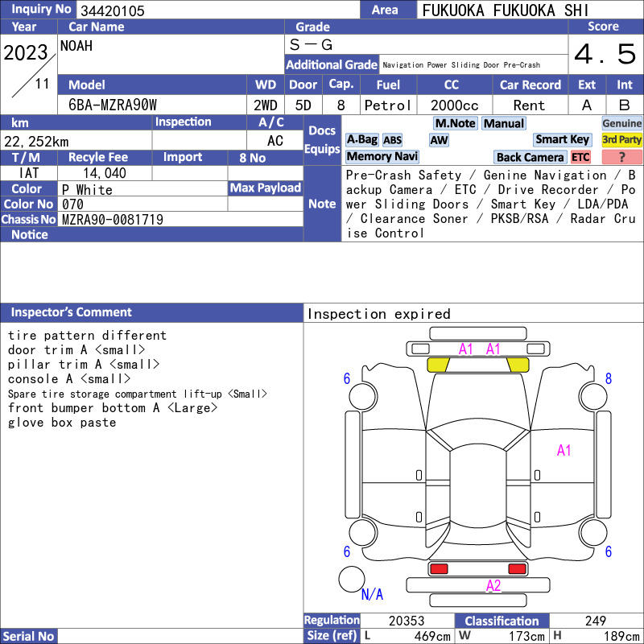
Task: Click the Notice header bar
Action: [x=151, y=234]
